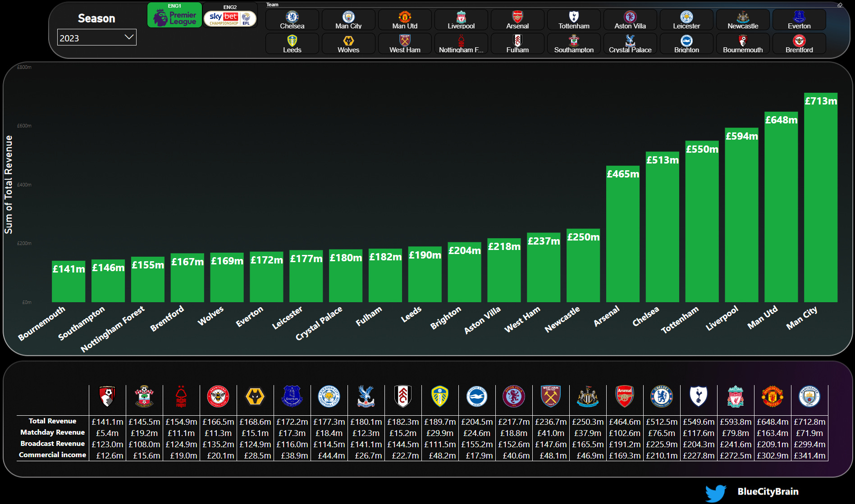
Task: Click Leeds crest in revenue table
Action: pos(440,396)
